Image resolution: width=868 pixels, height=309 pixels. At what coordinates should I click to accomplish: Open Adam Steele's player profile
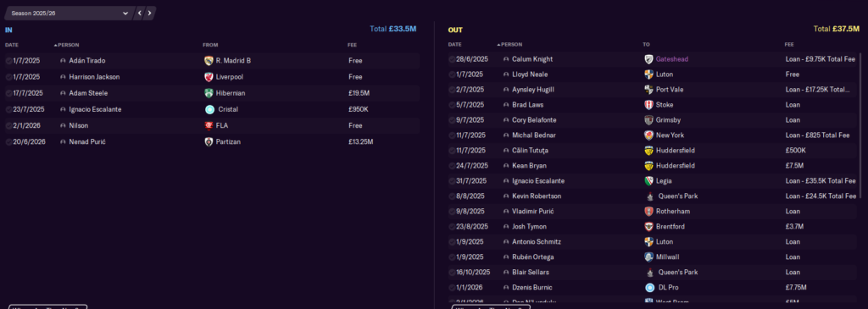pyautogui.click(x=88, y=93)
